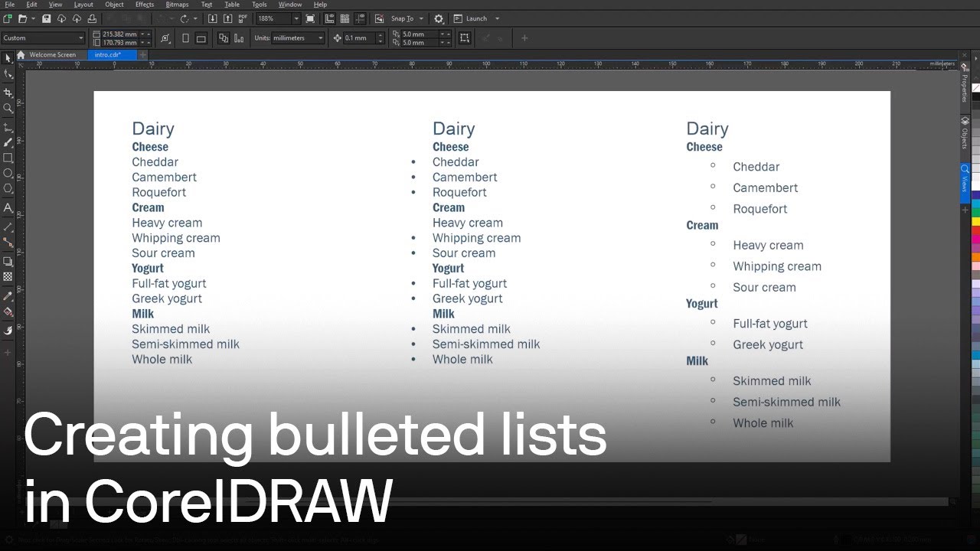Screen dimensions: 980x551
Task: Select the Polygon tool
Action: (x=8, y=188)
